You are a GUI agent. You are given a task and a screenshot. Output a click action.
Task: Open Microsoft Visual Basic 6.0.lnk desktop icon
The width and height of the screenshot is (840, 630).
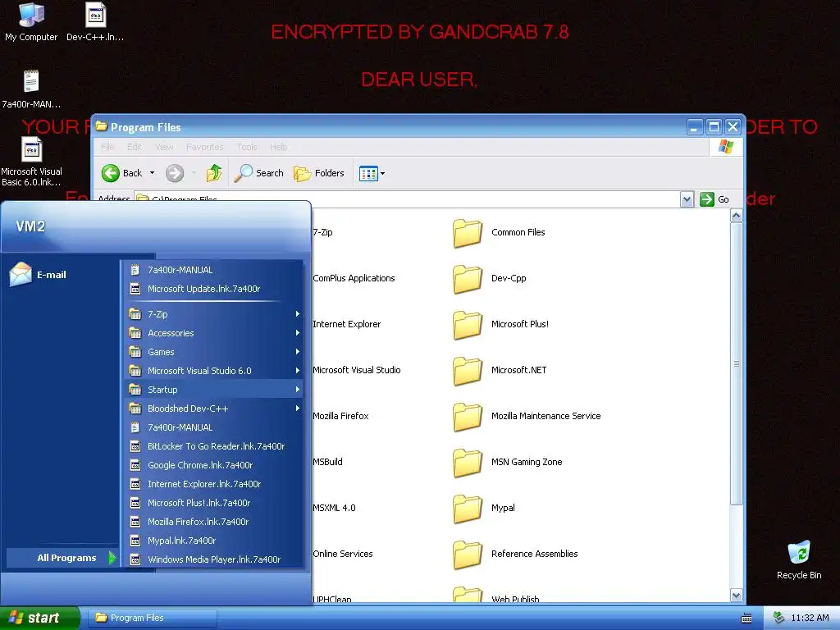click(x=31, y=162)
